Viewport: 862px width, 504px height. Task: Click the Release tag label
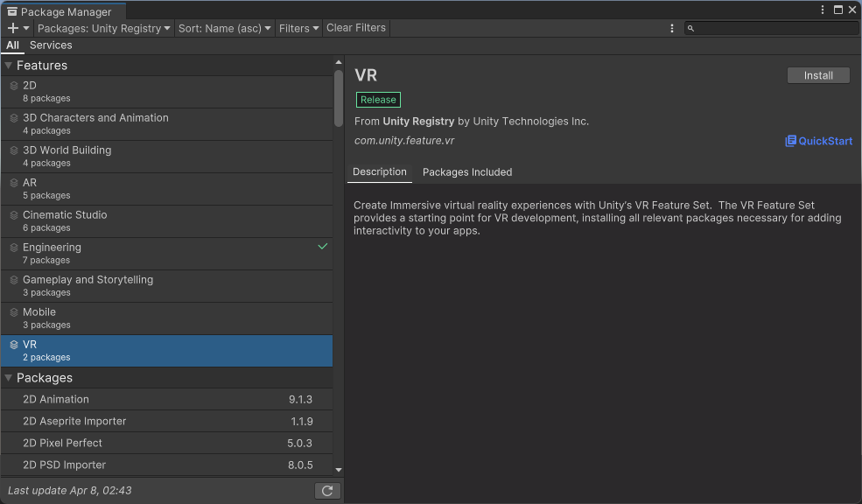[x=378, y=100]
